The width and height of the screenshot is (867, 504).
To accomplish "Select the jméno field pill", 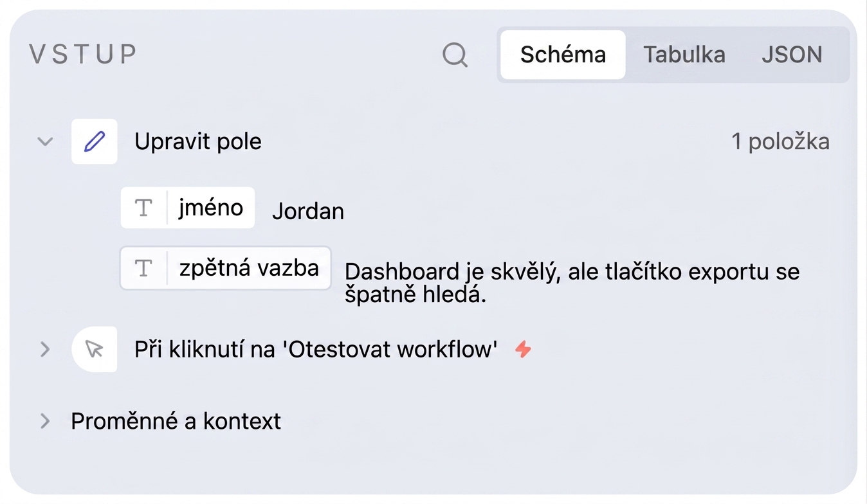I will [x=188, y=208].
